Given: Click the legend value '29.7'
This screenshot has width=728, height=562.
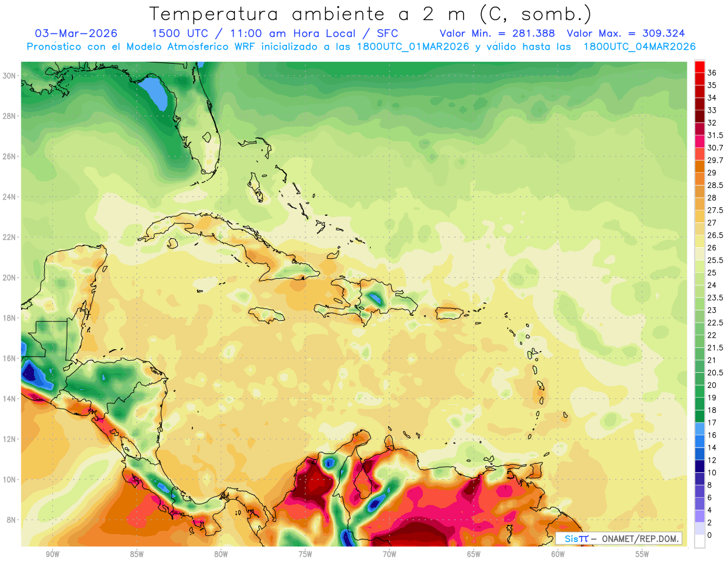Looking at the screenshot, I should point(715,160).
